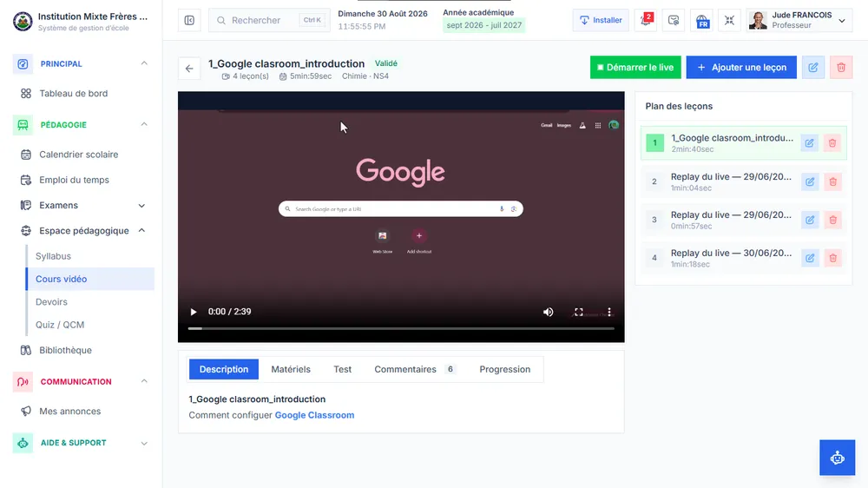The height and width of the screenshot is (488, 868).
Task: Delete the 1min:18sec replay lesson
Action: click(x=832, y=258)
